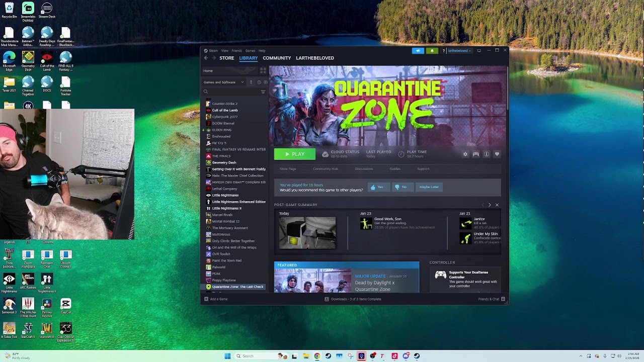Open Microsoft Edge desktop shortcut
Viewport: 644px width, 362px height.
9,60
